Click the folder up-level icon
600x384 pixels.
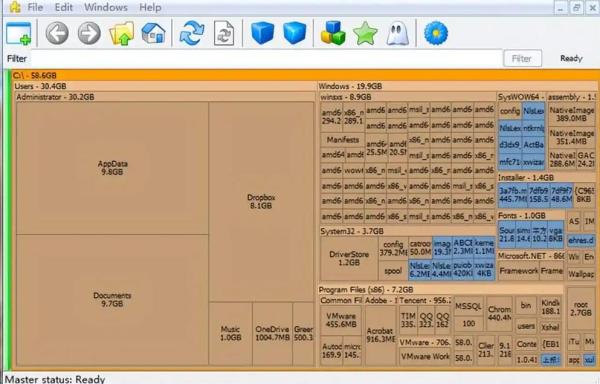tap(122, 34)
